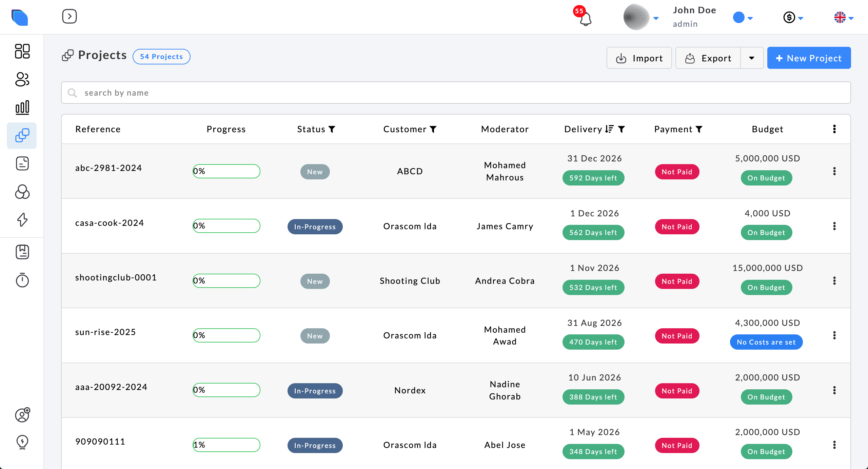Toggle Delivery column sort order
This screenshot has width=868, height=469.
(x=609, y=129)
